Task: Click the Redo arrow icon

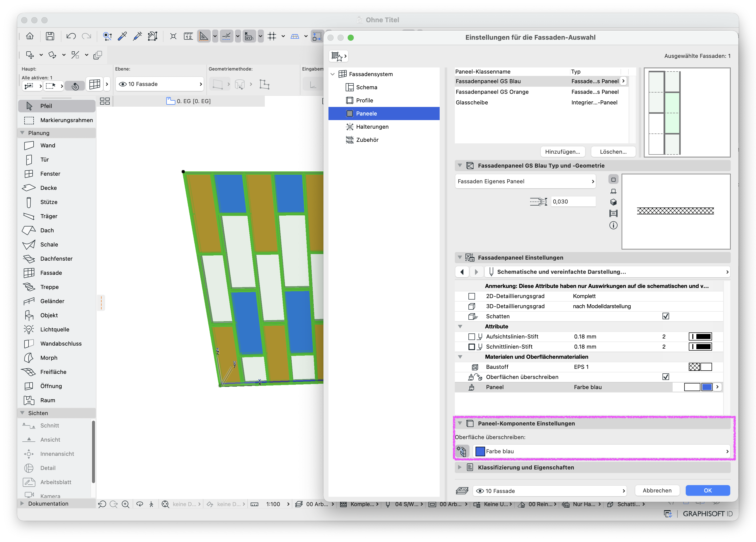Action: (x=86, y=36)
